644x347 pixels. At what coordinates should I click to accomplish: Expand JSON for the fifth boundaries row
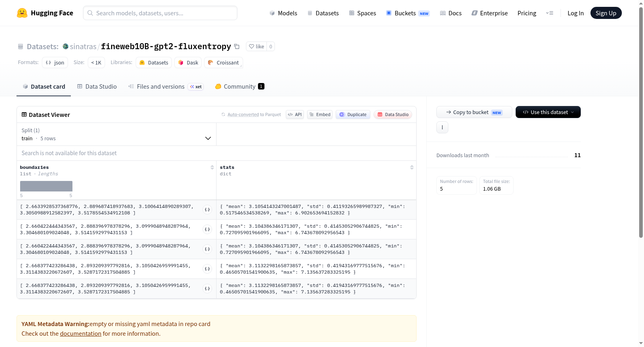207,289
